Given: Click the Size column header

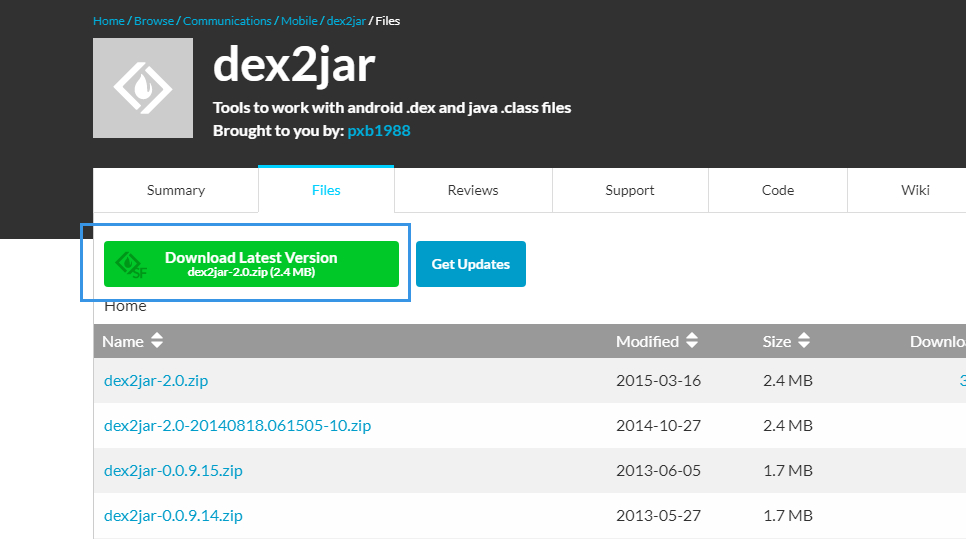Looking at the screenshot, I should tap(777, 341).
